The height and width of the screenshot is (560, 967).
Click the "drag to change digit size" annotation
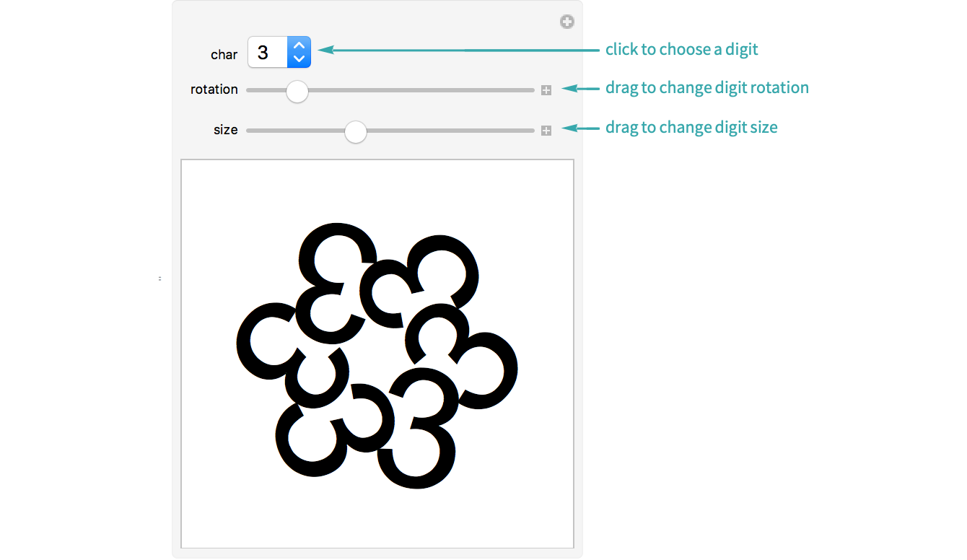pyautogui.click(x=691, y=128)
